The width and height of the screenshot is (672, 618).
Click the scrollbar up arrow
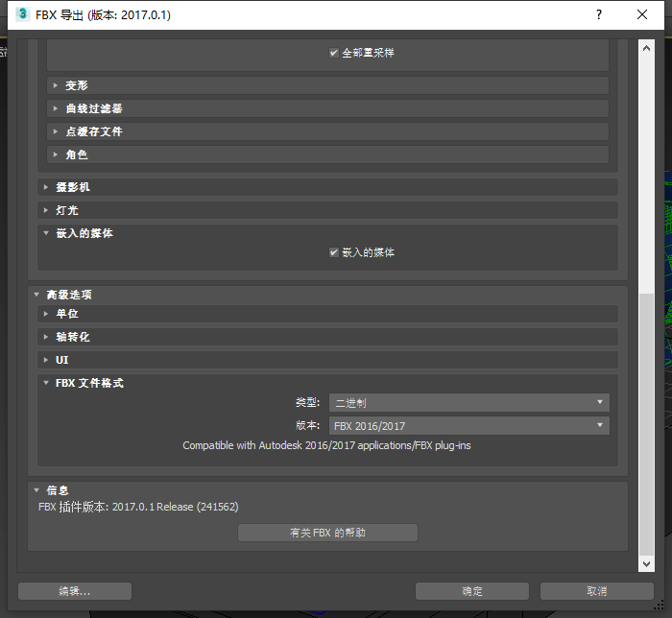pos(646,48)
